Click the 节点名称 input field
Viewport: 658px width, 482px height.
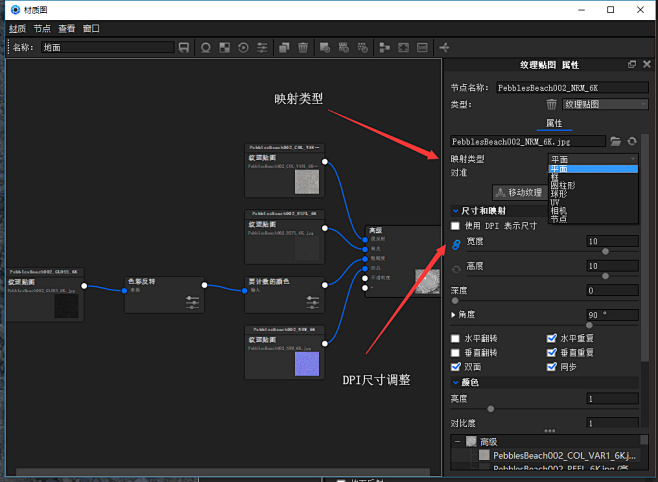572,88
